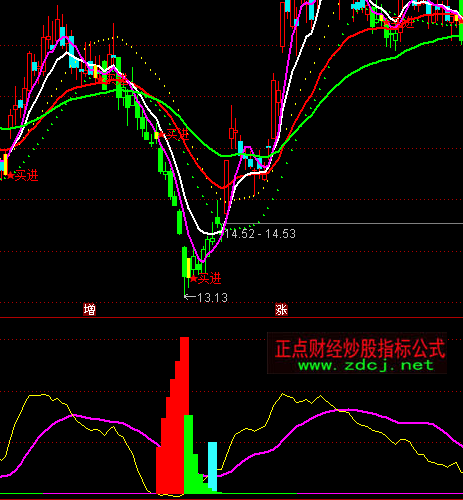Select the yellow candlestick at far left
The width and height of the screenshot is (463, 500).
pos(5,164)
